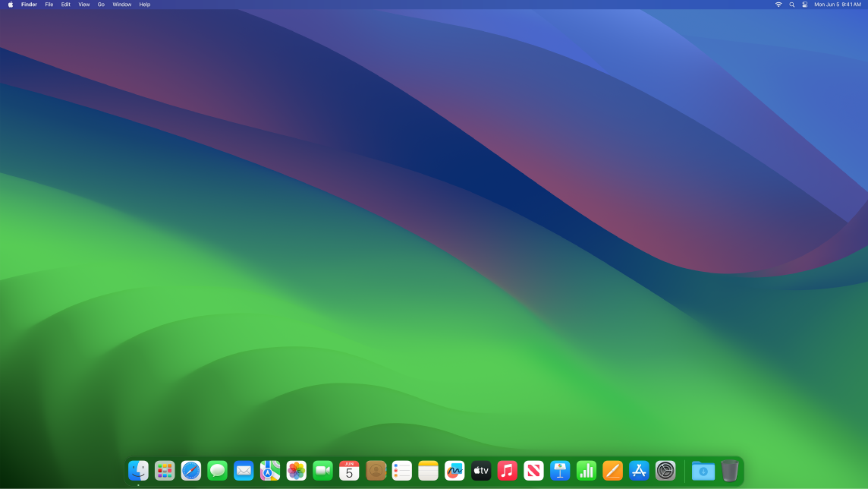This screenshot has height=489, width=868.
Task: Launch the Photos app
Action: point(296,471)
